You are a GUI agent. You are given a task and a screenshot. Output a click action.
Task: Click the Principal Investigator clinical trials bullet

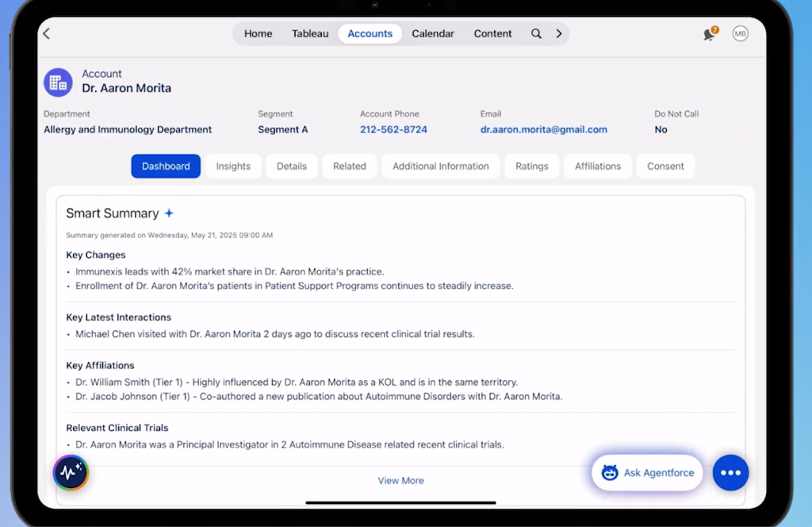pos(290,444)
